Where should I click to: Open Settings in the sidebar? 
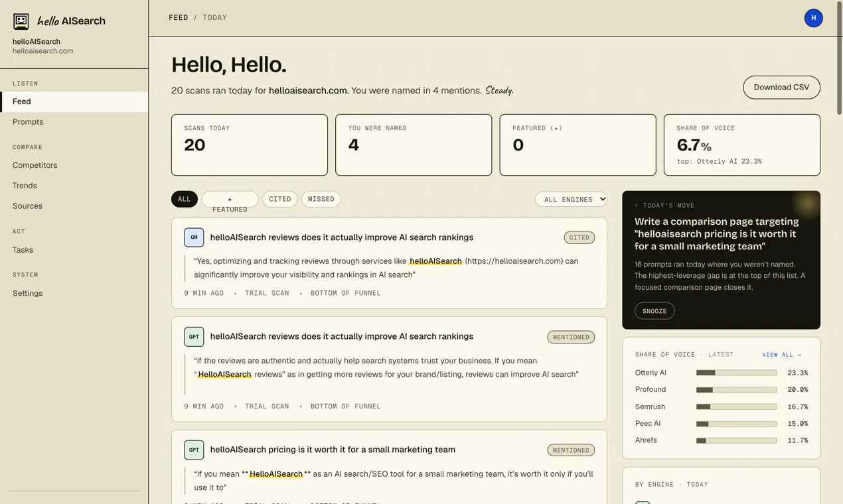click(x=74, y=293)
